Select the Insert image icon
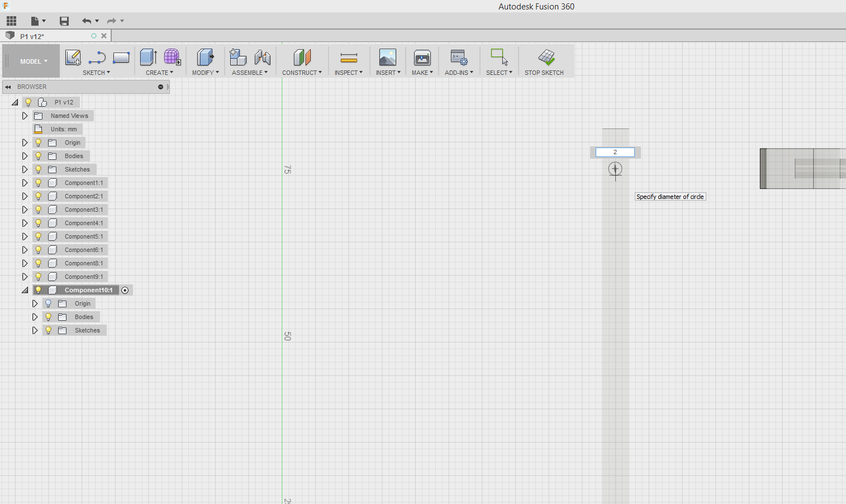The height and width of the screenshot is (504, 846). coord(388,57)
